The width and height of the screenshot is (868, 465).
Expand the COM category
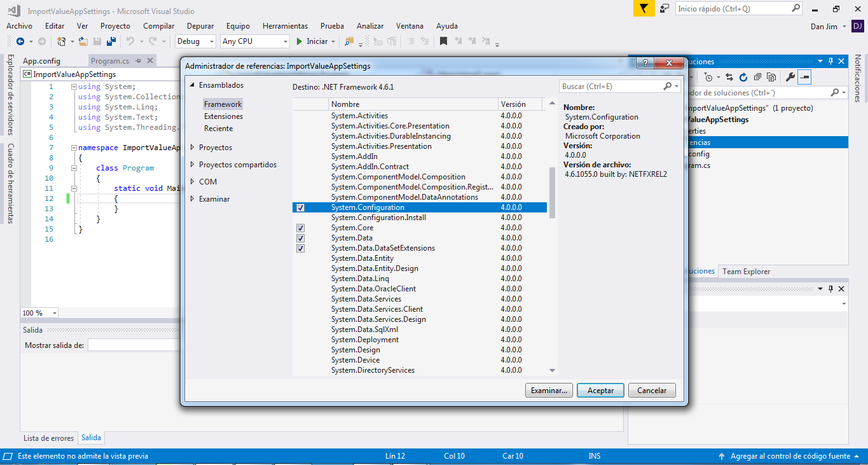tap(193, 182)
